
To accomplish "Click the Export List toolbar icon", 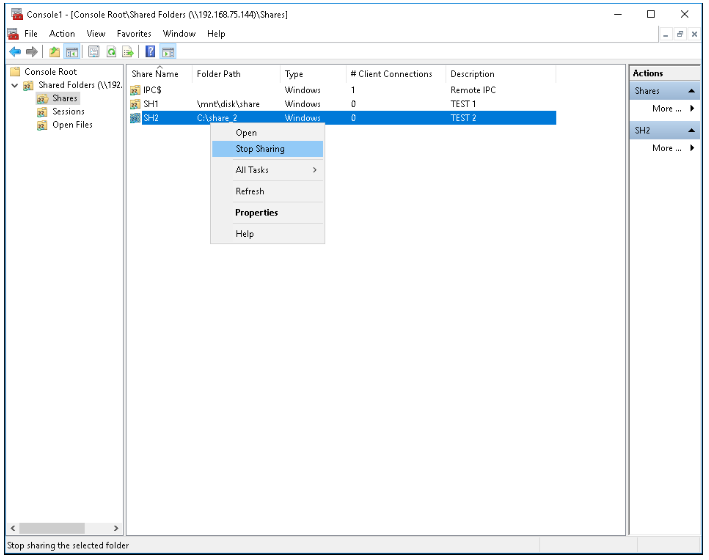I will coord(128,52).
